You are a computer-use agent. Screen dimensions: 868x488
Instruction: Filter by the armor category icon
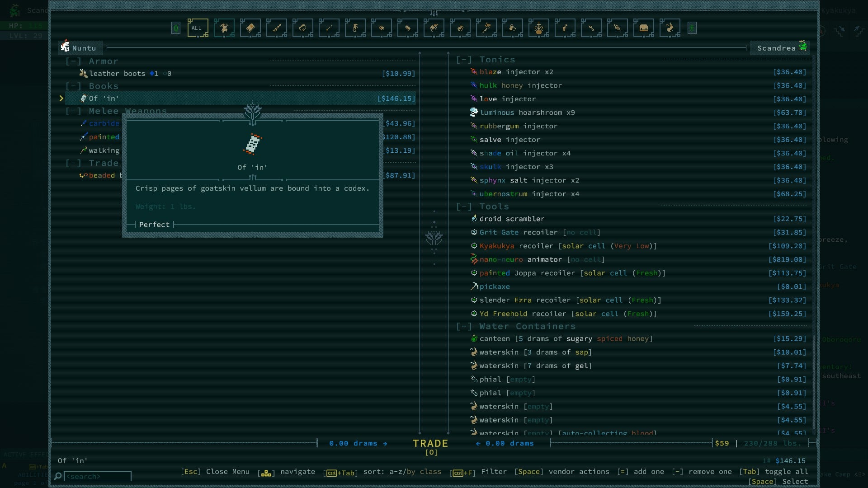pos(224,28)
